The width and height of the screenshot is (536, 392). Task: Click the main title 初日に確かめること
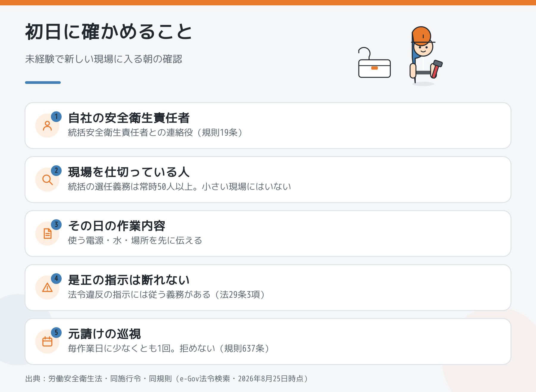(109, 32)
